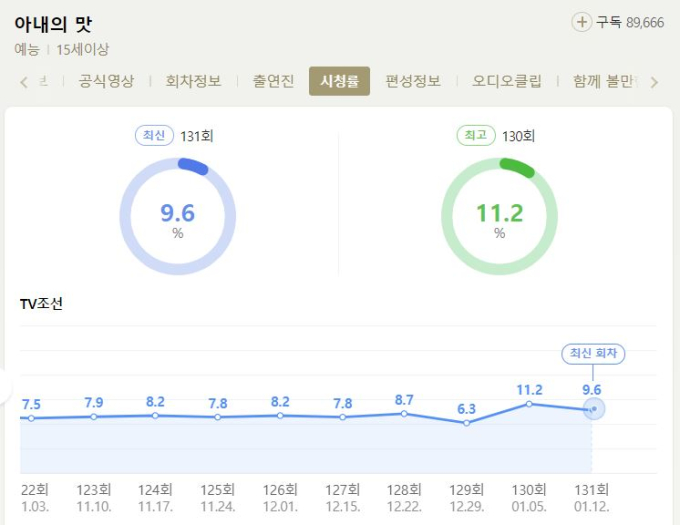Click the 124회 data point at 8.2
The image size is (680, 525).
pyautogui.click(x=155, y=416)
